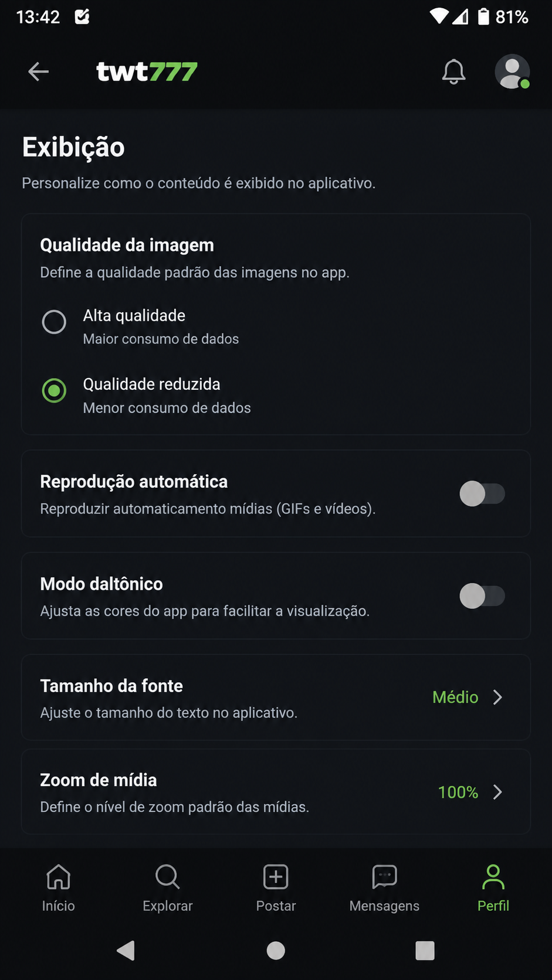Turn on Modo daltônico switch
Image resolution: width=552 pixels, height=980 pixels.
(482, 596)
